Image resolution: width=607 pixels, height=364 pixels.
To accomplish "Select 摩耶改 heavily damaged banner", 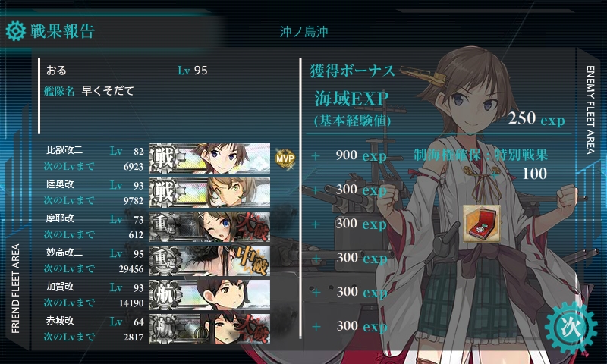I will coord(209,226).
